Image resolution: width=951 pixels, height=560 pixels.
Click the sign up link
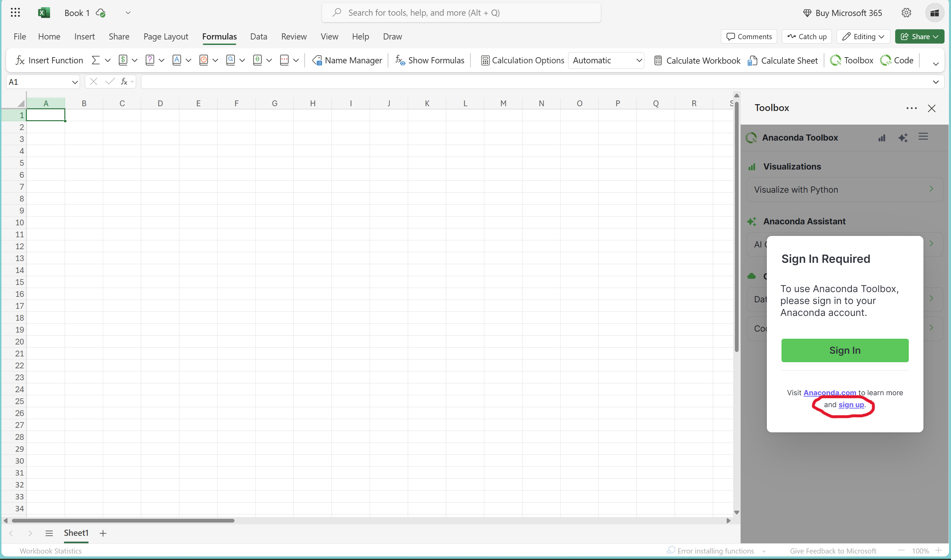pos(851,405)
